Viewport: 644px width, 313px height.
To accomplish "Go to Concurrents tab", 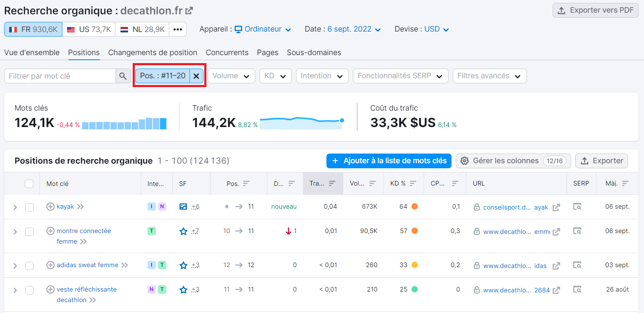I will tap(227, 53).
